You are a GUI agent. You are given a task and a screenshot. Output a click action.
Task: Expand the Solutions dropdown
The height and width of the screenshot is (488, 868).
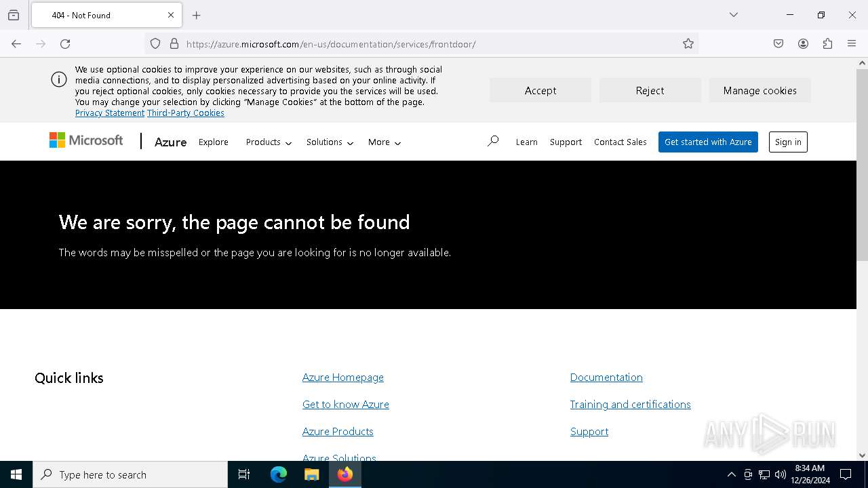click(330, 142)
